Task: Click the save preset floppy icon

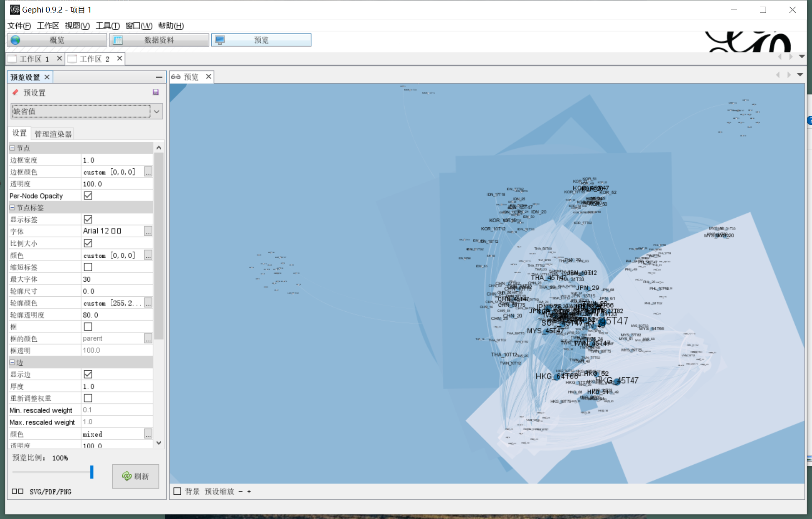Action: pos(155,92)
